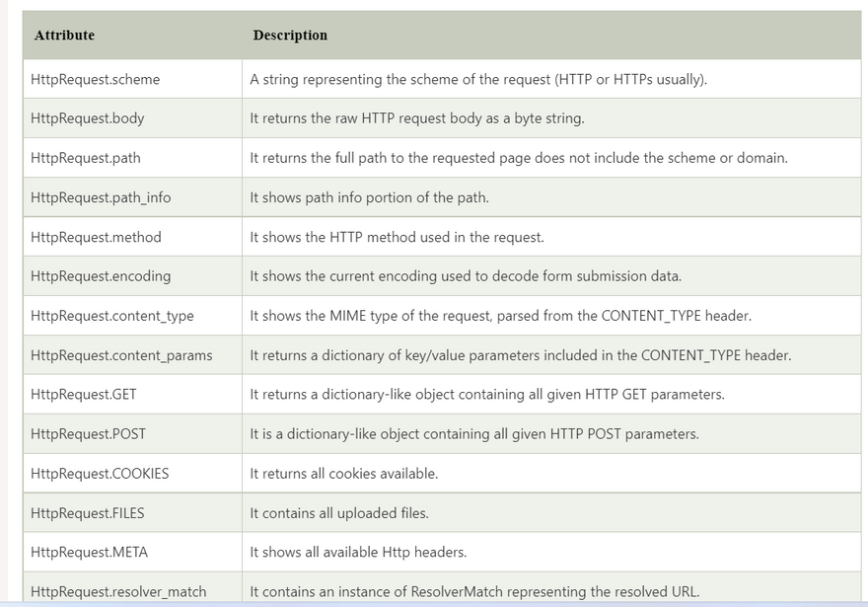868x607 pixels.
Task: Click the HttpRequest.FILES attribute cell
Action: (x=88, y=513)
